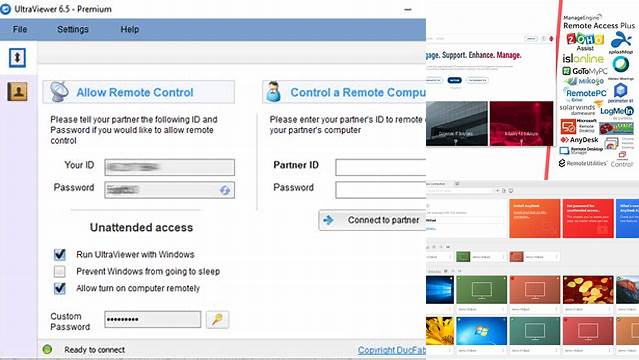Screen dimensions: 639x360
Task: Open the File menu
Action: (x=20, y=29)
